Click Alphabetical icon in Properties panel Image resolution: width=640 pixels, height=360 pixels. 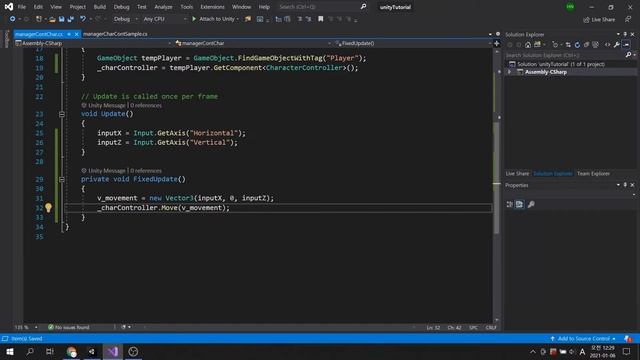pos(519,204)
